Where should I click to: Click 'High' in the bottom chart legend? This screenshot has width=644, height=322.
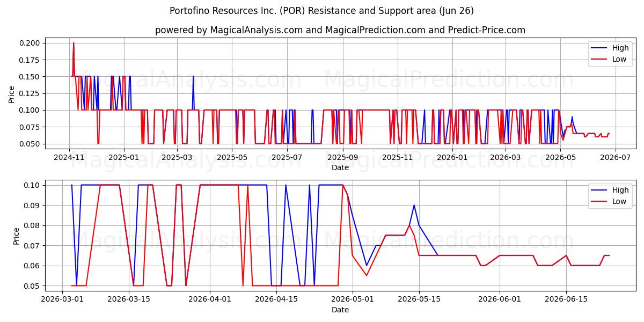click(x=620, y=190)
